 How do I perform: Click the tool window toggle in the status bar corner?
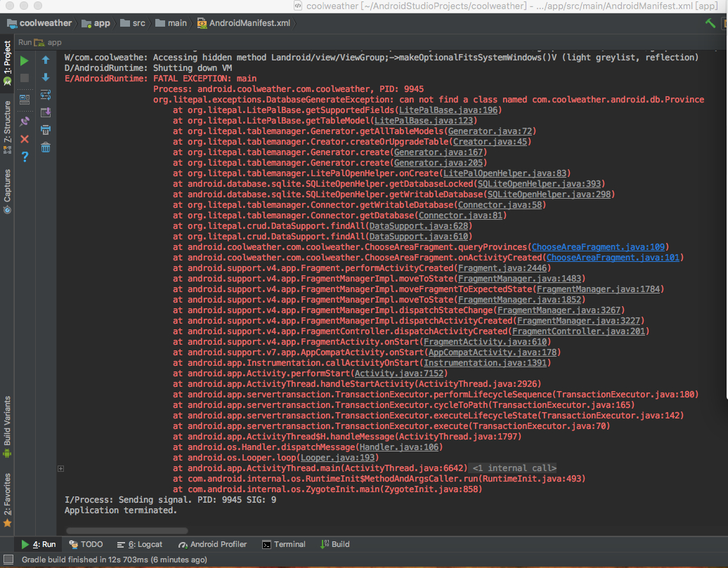(x=8, y=560)
